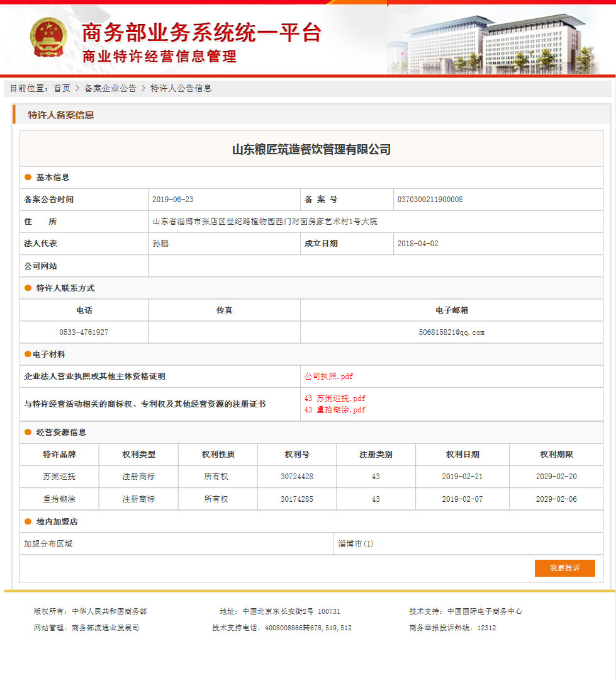Screen dimensions: 616x680
Task: Click the 商务部业务系统统一平台 banner title
Action: coord(202,33)
